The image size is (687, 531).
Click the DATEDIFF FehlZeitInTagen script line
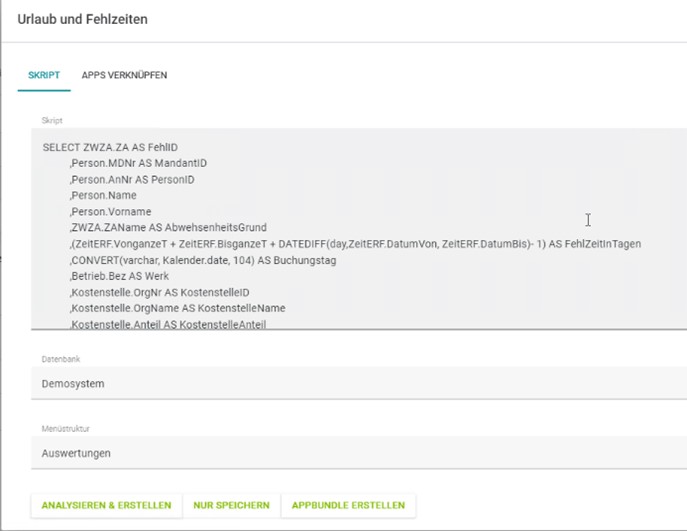tap(355, 244)
